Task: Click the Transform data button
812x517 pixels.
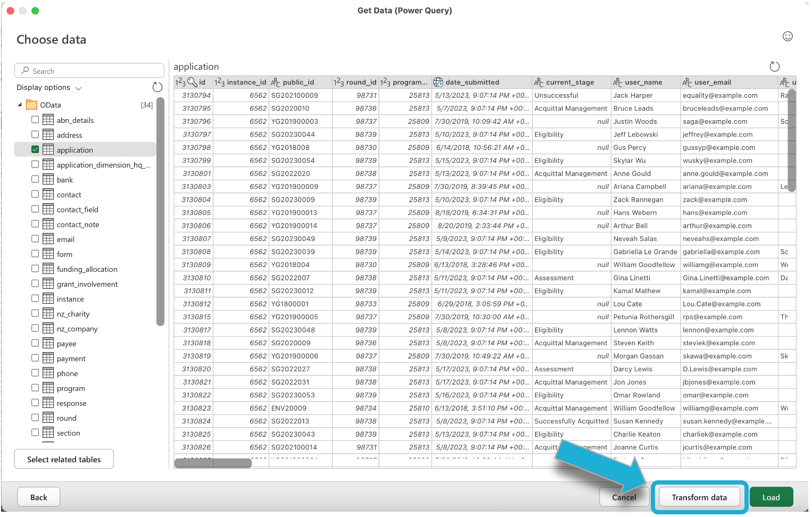Action: (699, 497)
